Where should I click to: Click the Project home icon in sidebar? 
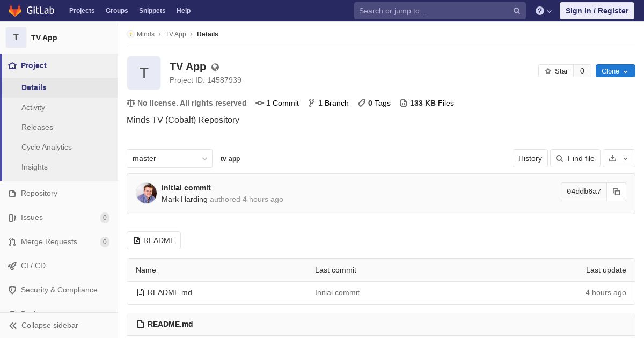(x=12, y=65)
